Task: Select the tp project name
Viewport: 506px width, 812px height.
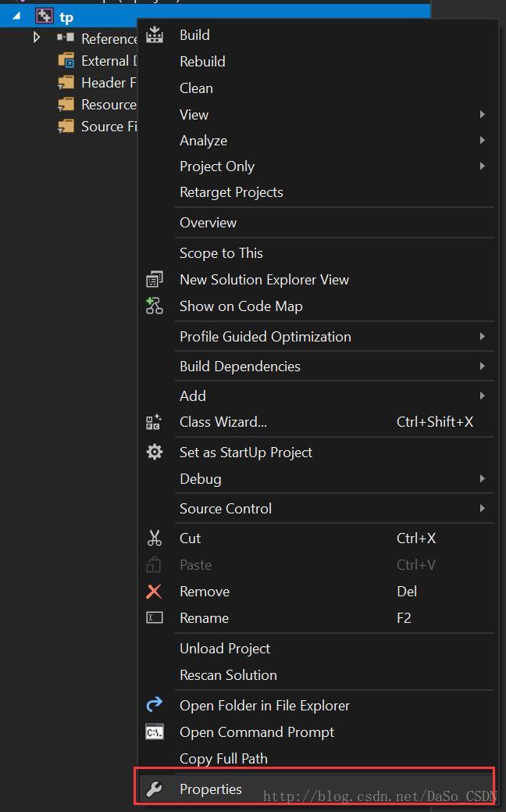Action: tap(66, 18)
